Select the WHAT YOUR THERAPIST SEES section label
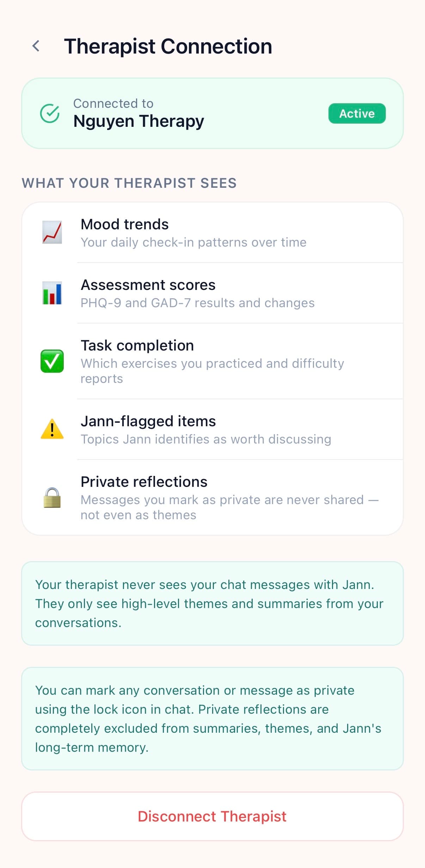 pos(129,183)
